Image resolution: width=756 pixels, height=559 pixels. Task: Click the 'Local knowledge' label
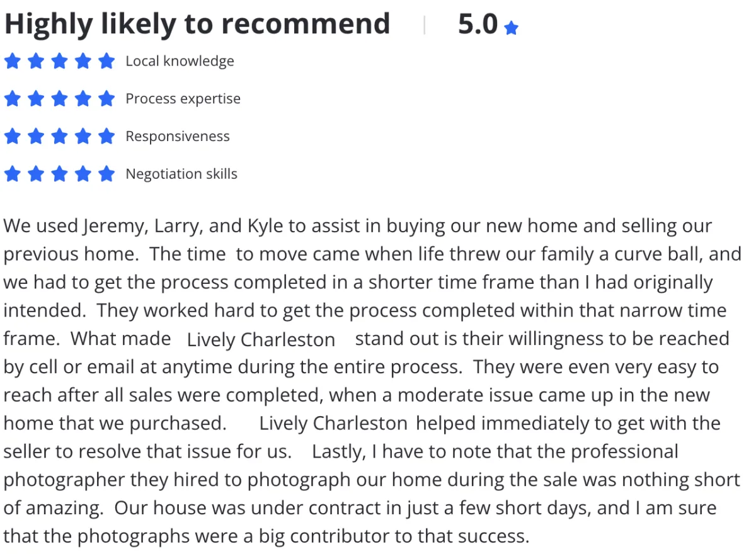180,61
